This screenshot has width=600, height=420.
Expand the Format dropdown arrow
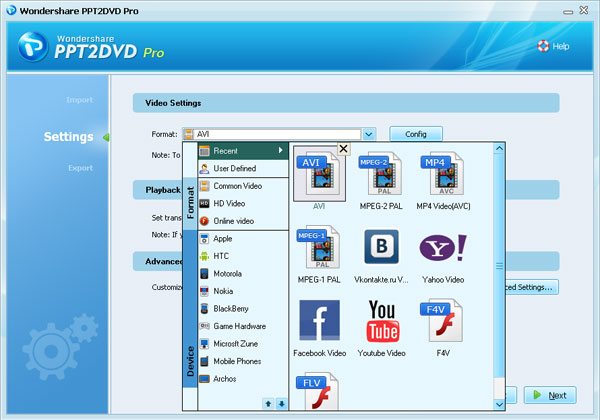(x=369, y=134)
